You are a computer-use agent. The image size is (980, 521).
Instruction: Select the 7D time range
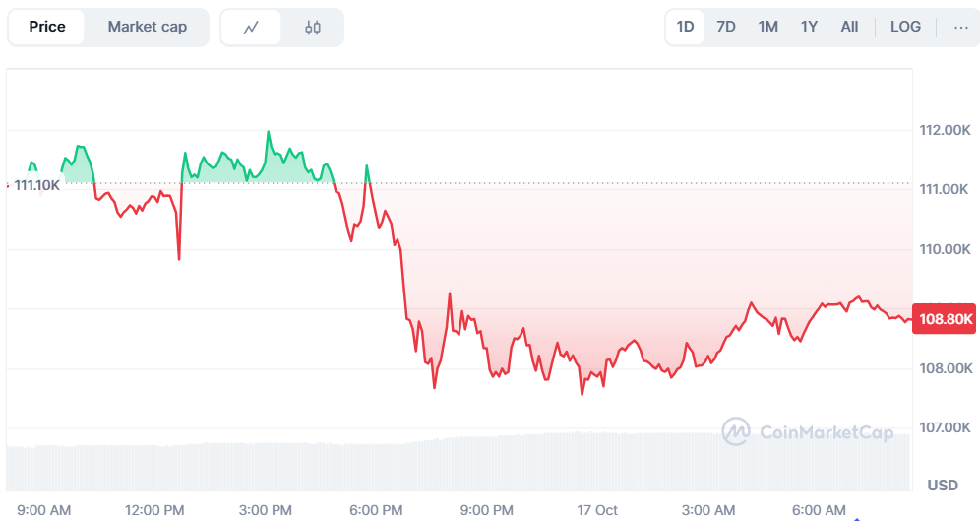click(726, 27)
